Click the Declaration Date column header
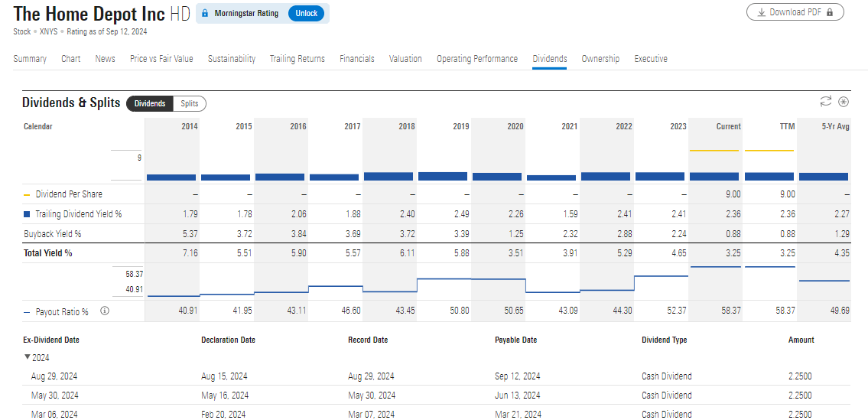Viewport: 868px width, 420px height. click(x=228, y=340)
